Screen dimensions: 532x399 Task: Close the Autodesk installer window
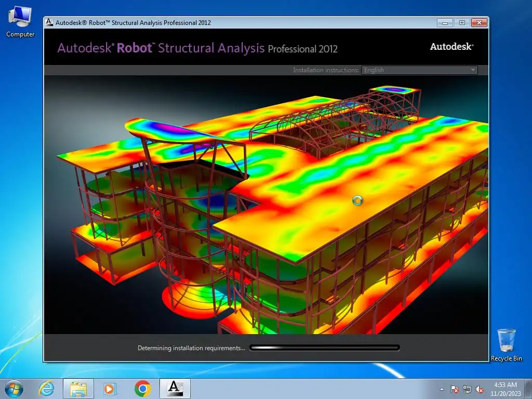point(479,22)
